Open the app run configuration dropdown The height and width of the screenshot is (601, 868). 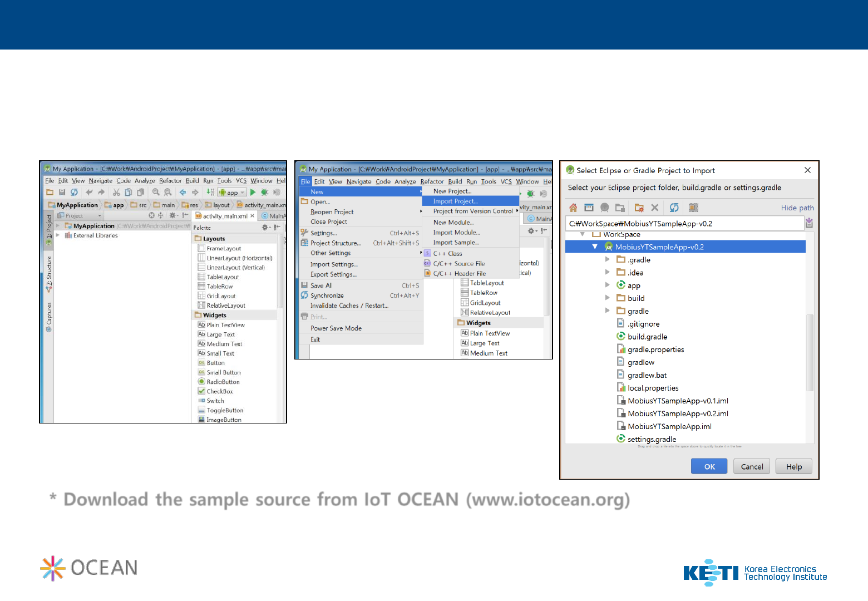coord(232,193)
